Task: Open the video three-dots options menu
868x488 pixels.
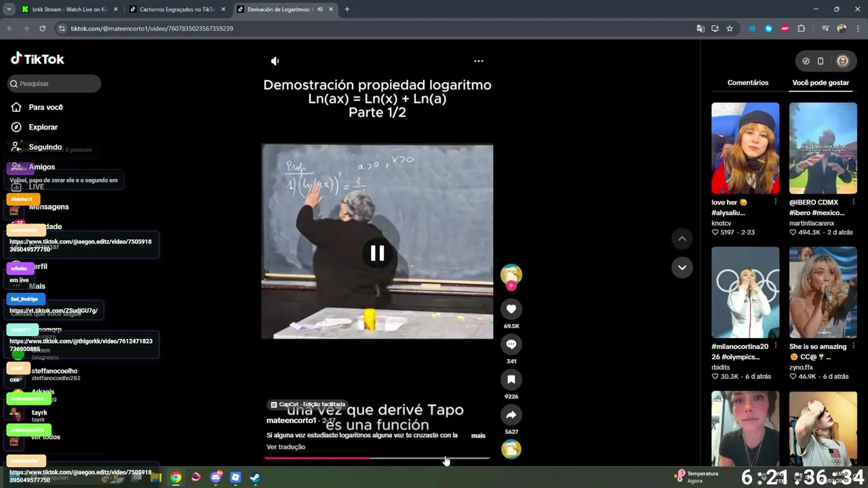Action: (x=479, y=61)
